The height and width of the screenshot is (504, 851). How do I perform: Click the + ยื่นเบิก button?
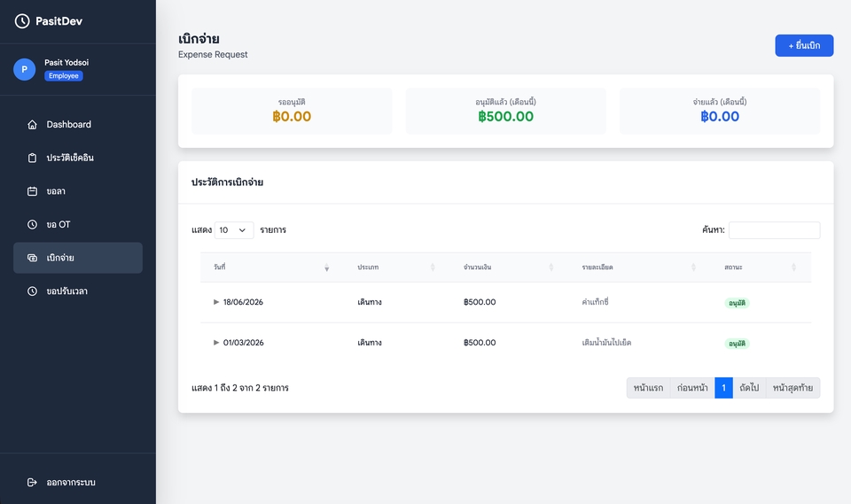click(804, 45)
